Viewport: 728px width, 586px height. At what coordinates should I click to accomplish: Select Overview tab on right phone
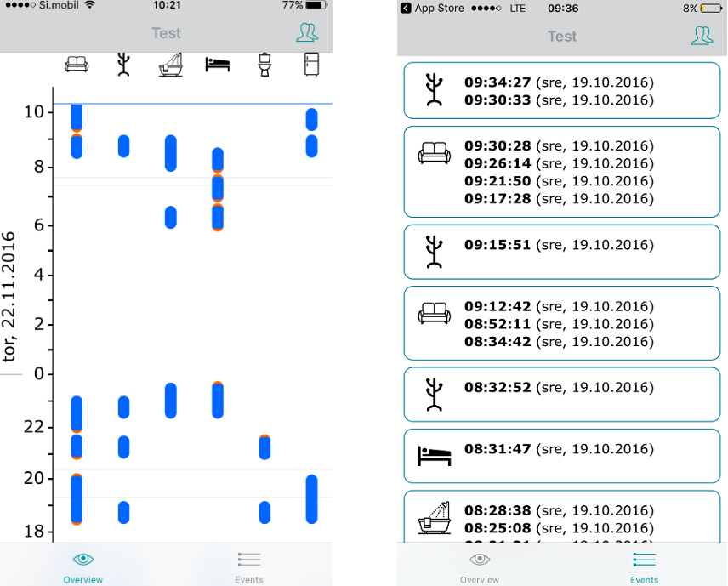(480, 567)
